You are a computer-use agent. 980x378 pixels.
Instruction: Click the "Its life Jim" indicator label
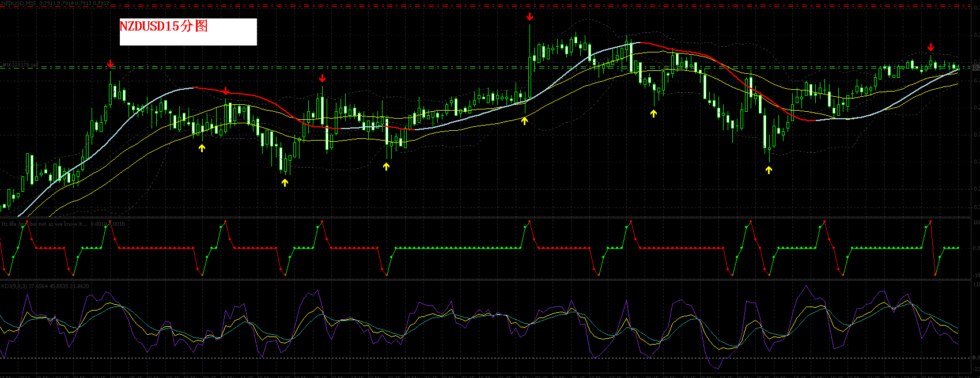63,224
